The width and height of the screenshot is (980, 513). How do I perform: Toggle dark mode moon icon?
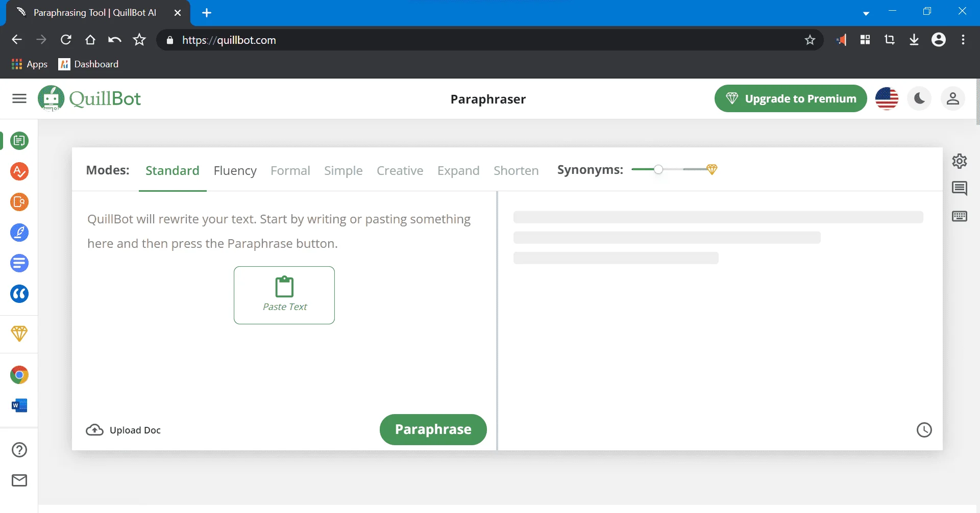click(x=920, y=98)
